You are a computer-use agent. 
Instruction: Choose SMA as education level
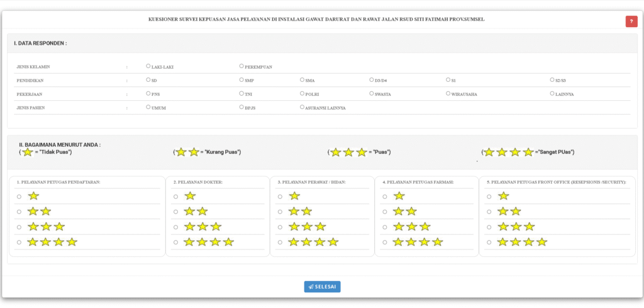(x=302, y=80)
